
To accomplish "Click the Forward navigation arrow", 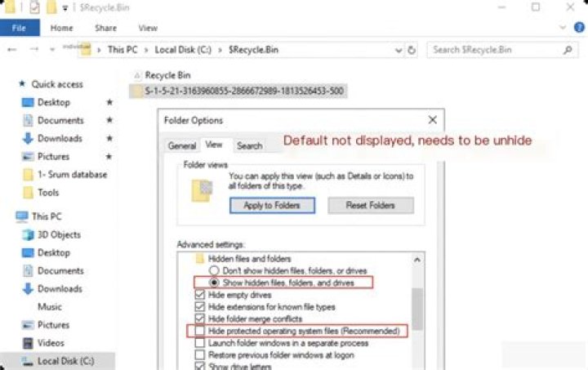I will point(34,50).
